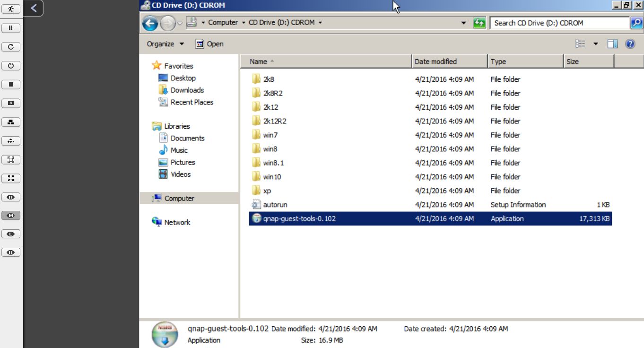Expand the arrow after CD Drive (D:) CDROM breadcrumb

coord(320,23)
